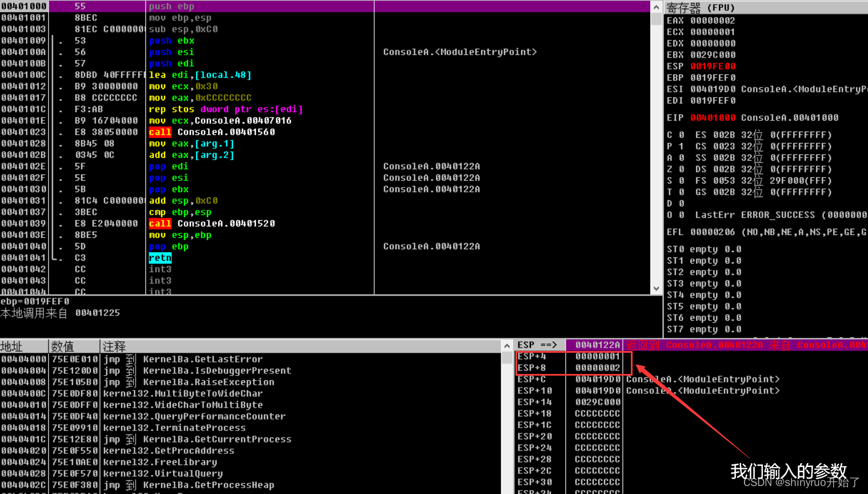Image resolution: width=868 pixels, height=494 pixels.
Task: Select the 'add eax,[arg.2]' instruction
Action: tap(191, 155)
